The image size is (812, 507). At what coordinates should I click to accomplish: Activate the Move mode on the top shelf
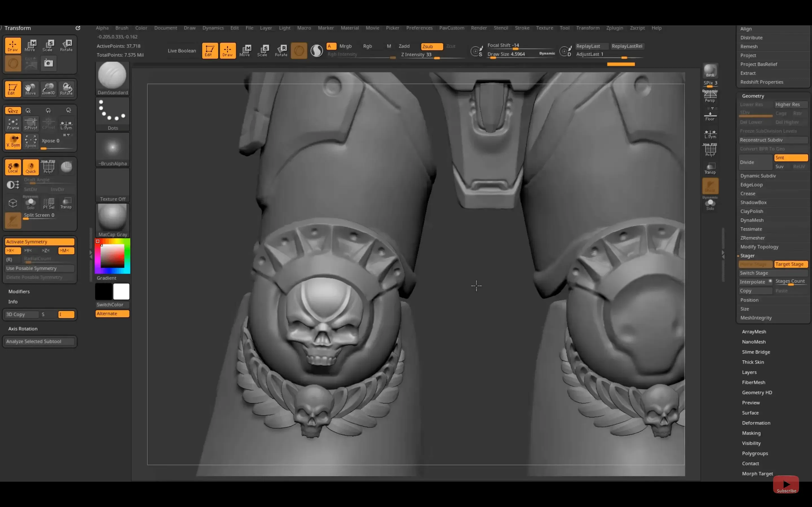click(245, 50)
